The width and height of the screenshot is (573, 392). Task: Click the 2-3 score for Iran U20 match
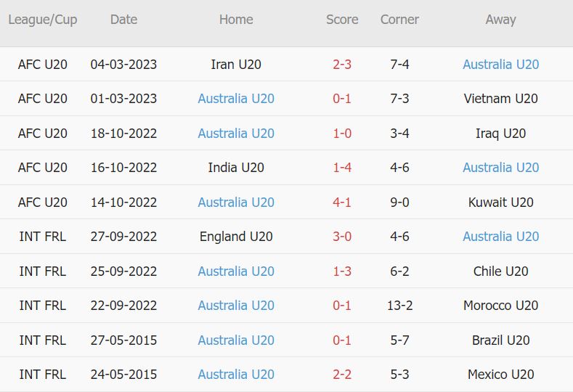(342, 65)
